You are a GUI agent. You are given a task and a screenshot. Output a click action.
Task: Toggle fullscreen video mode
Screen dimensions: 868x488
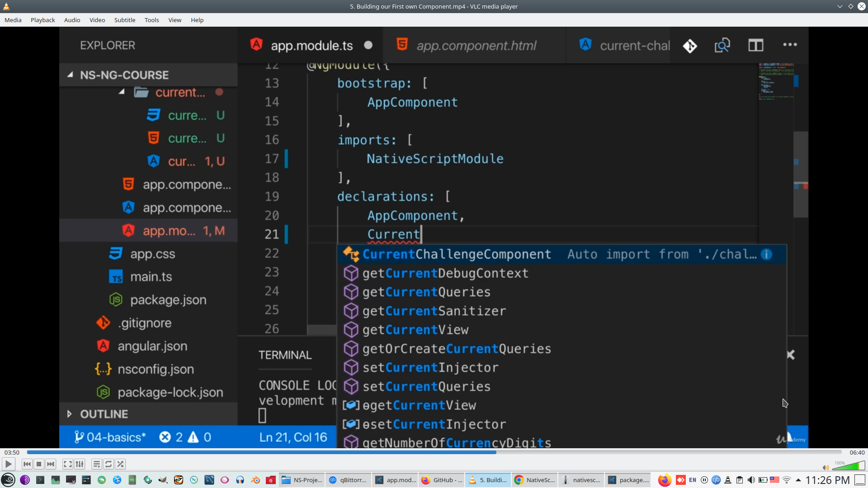coord(67,464)
